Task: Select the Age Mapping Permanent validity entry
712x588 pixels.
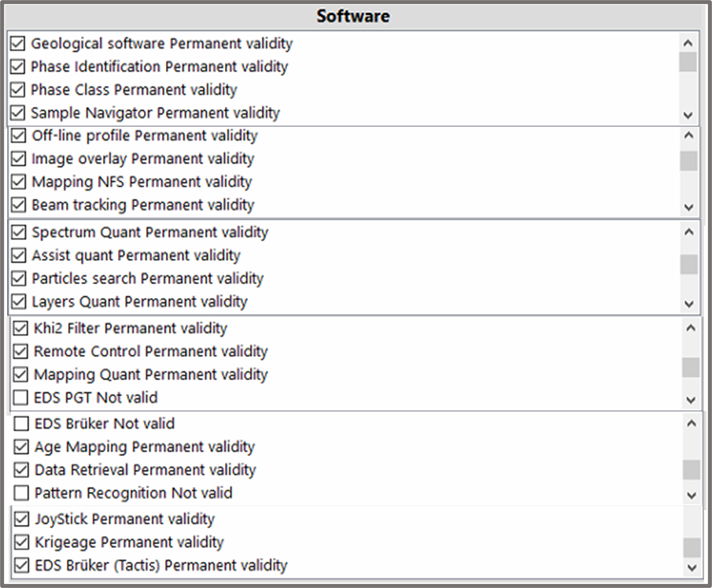Action: [144, 447]
